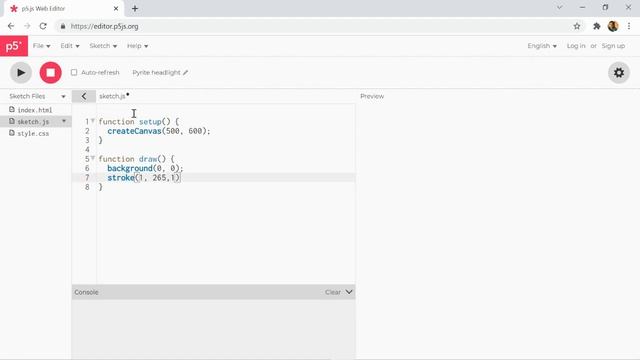Bookmark this page with star icon

(577, 26)
